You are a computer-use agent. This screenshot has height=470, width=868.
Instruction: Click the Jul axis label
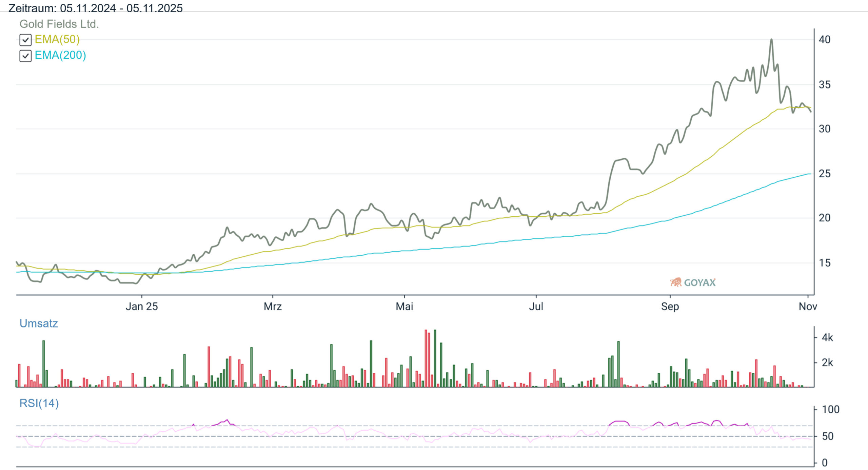click(x=536, y=306)
